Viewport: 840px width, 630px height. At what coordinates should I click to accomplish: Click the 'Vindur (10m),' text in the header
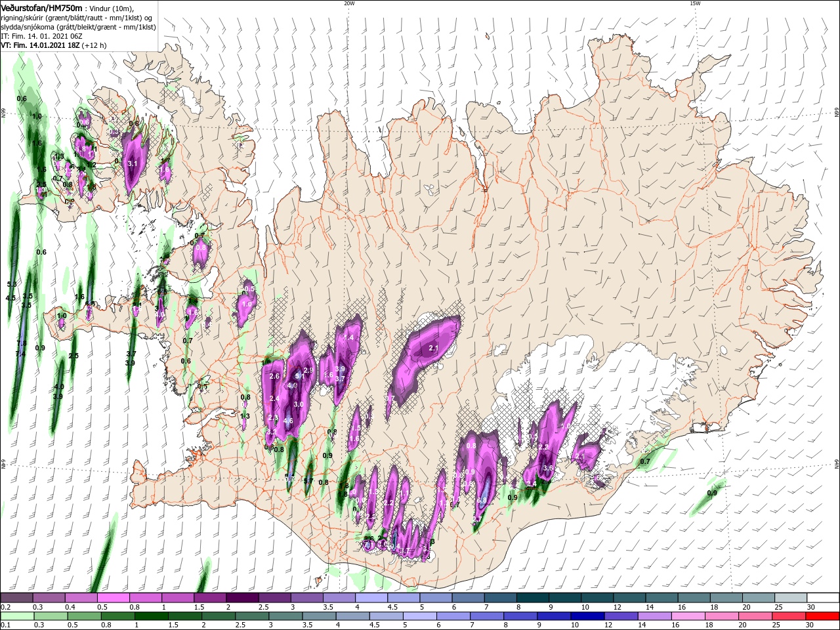112,8
